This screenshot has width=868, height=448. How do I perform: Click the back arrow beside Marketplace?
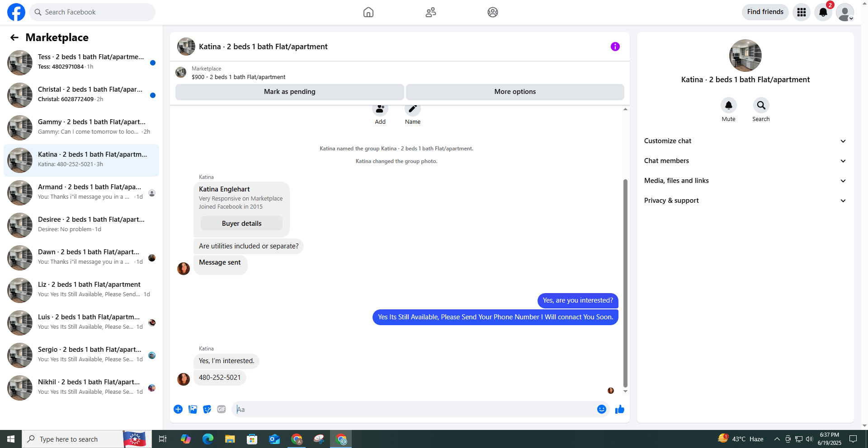[x=14, y=37]
